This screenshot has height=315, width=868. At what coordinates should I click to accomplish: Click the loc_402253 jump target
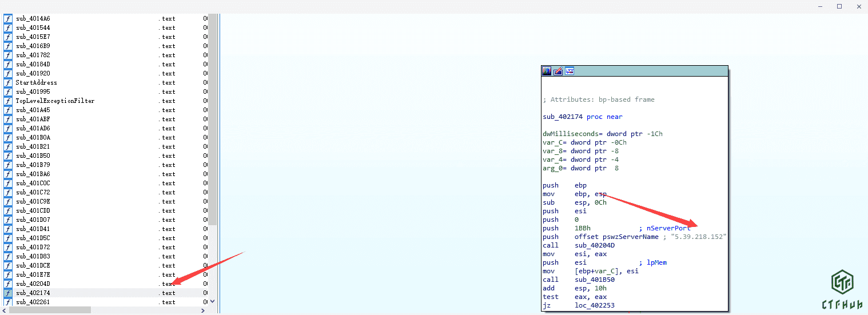pos(595,306)
